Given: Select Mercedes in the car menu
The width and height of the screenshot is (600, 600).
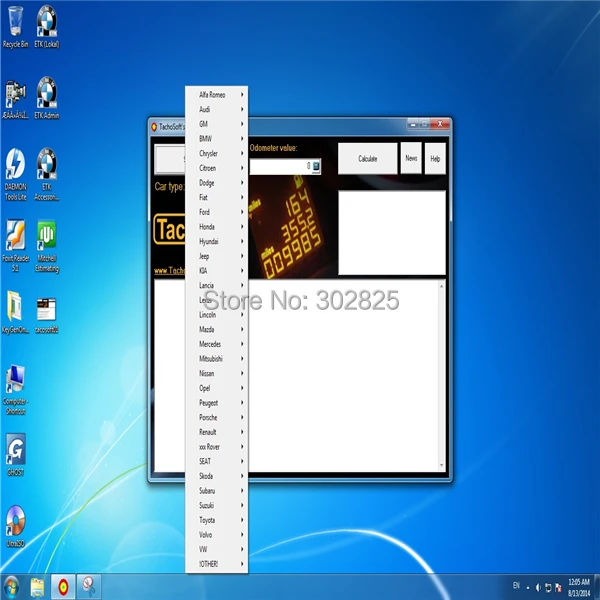Looking at the screenshot, I should (217, 344).
